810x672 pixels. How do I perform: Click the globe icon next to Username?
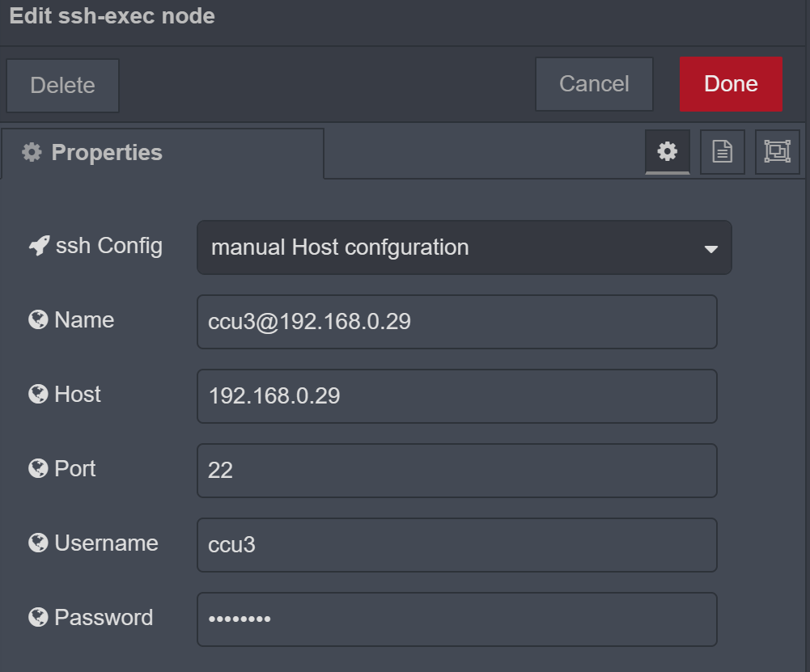37,542
